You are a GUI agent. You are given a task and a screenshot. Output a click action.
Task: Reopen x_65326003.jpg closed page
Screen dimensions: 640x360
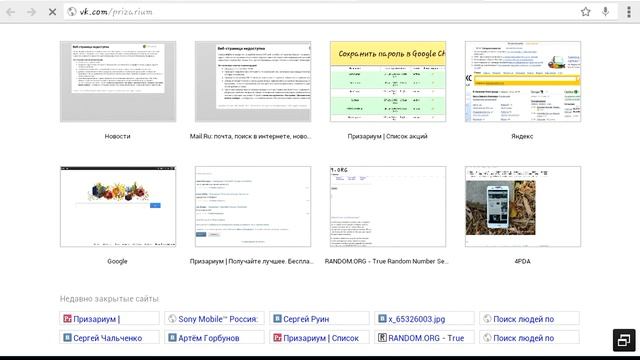pyautogui.click(x=424, y=318)
